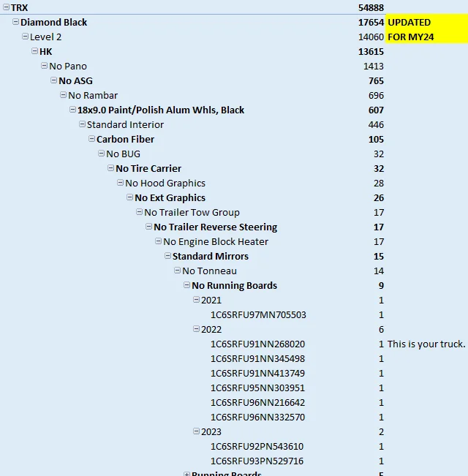Collapse the No Running Boards group
Viewport: 468px width, 476px height.
click(x=187, y=285)
